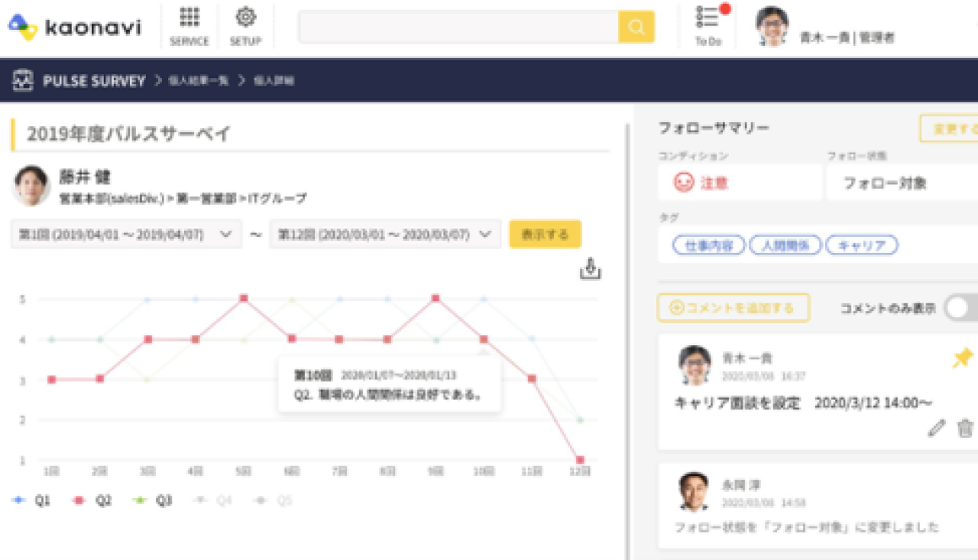Screen dimensions: 978x560
Task: Click 永岡 淳's avatar in the comment list
Action: (694, 491)
